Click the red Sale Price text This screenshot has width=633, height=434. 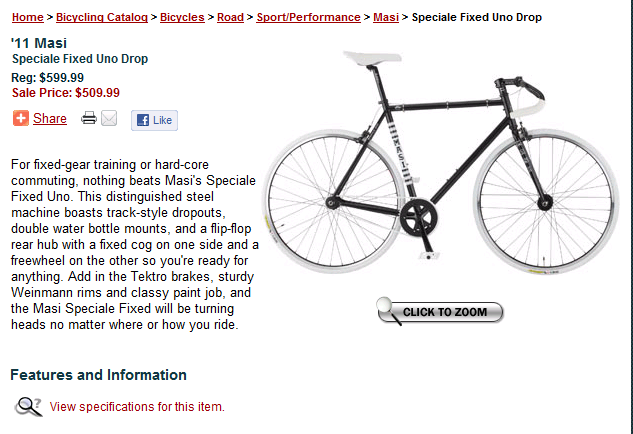click(x=65, y=92)
